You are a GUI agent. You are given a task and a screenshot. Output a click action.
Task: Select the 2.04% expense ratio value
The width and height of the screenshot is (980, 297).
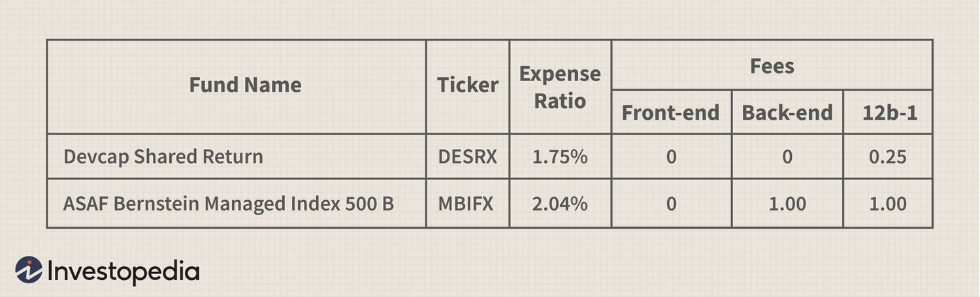click(560, 204)
